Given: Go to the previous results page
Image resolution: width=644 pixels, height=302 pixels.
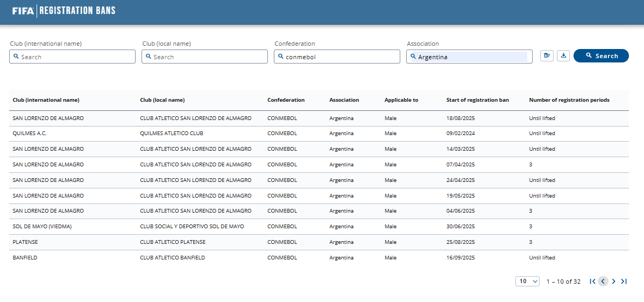Looking at the screenshot, I should coord(603,281).
